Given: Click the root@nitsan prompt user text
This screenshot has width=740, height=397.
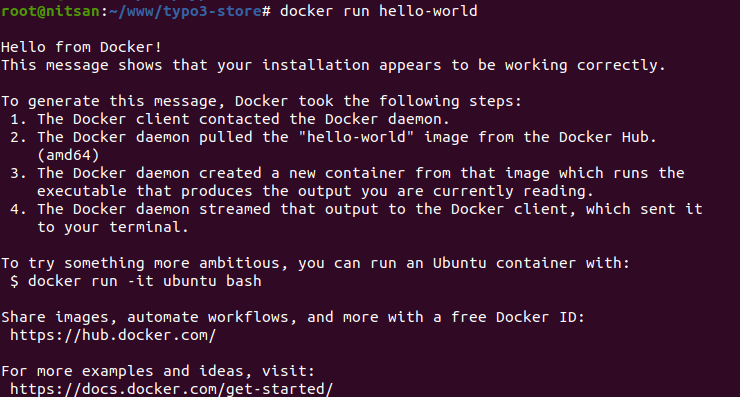Looking at the screenshot, I should tap(50, 11).
